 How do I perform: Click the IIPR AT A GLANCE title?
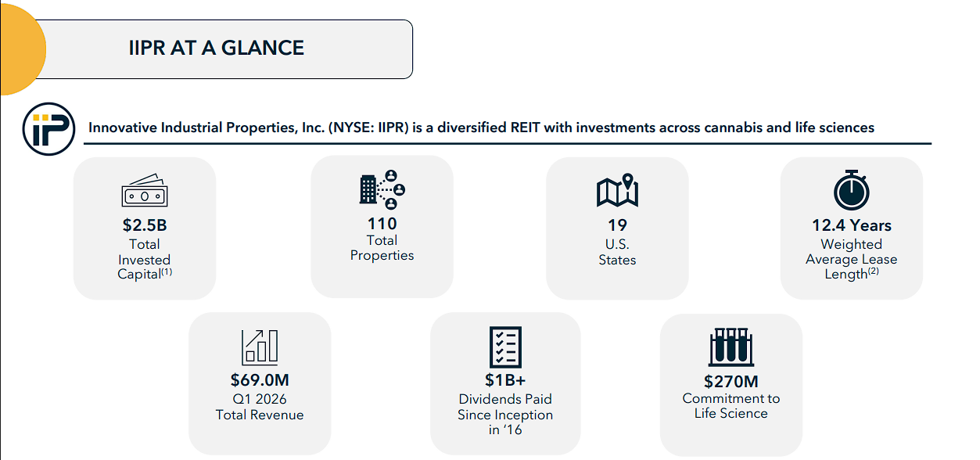tap(217, 48)
